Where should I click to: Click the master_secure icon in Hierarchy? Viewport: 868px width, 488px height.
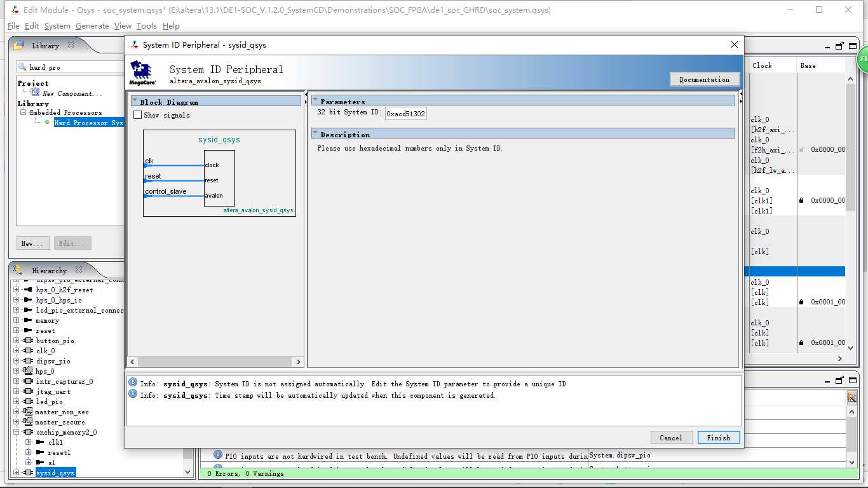[x=28, y=422]
